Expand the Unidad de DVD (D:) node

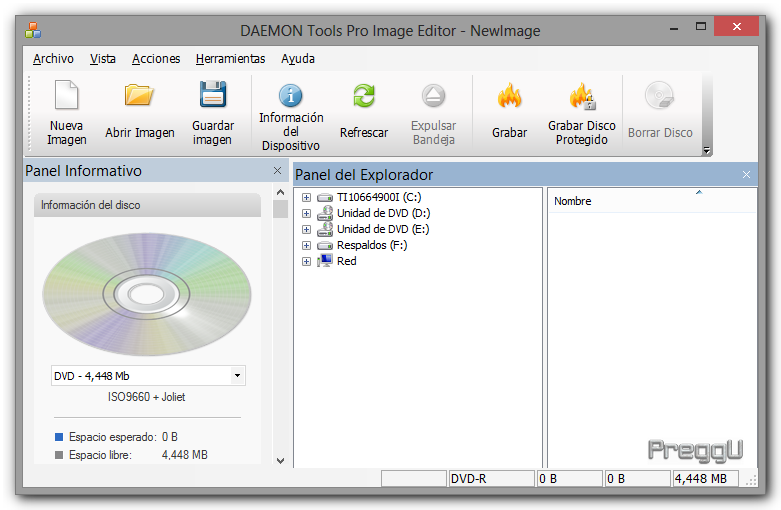306,213
